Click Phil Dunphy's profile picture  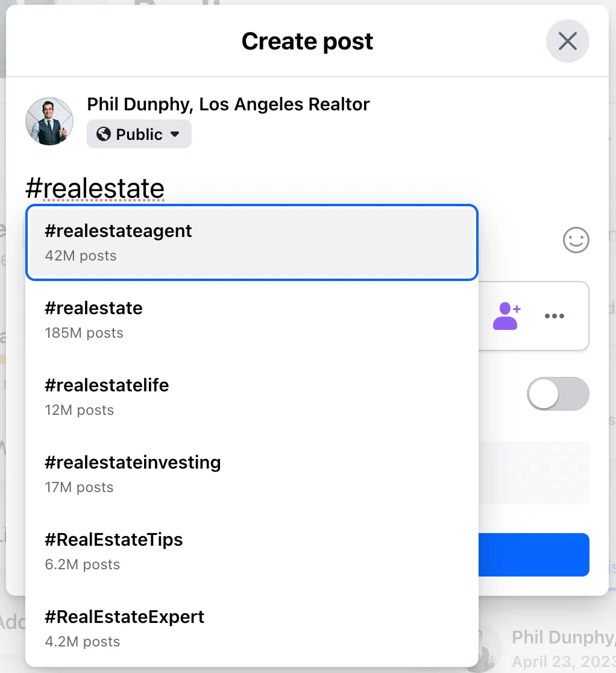tap(49, 121)
